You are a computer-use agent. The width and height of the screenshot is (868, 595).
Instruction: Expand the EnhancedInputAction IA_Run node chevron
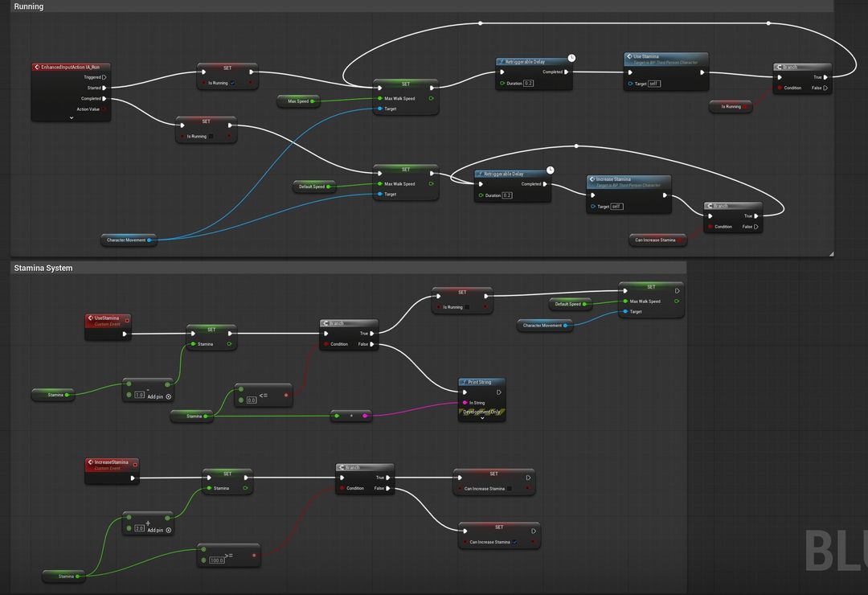(71, 117)
